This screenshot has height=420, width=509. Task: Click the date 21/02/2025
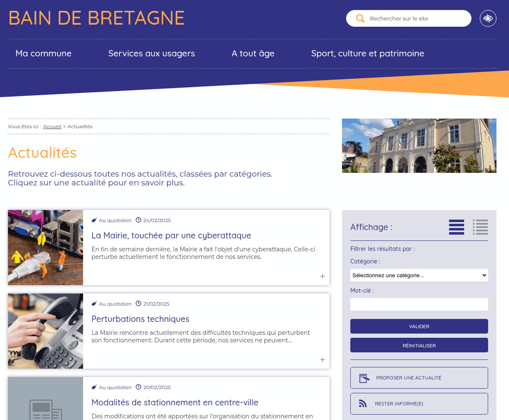pos(156,304)
